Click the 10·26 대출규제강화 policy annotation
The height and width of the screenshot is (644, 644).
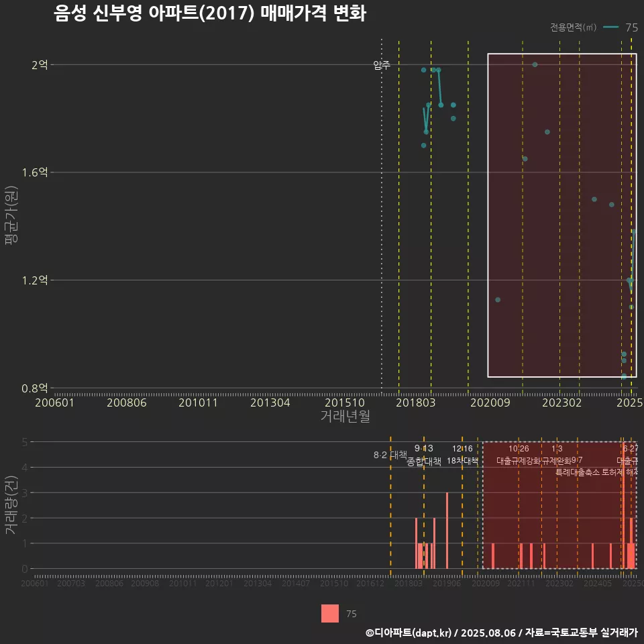519,455
